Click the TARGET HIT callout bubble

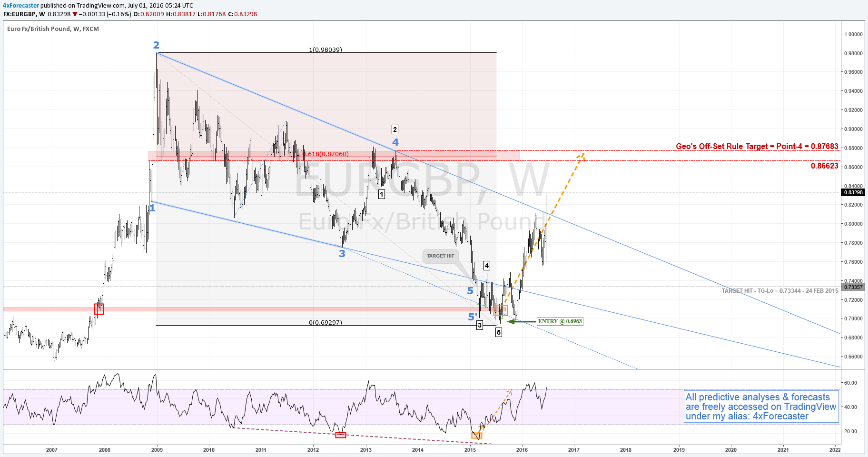(x=441, y=256)
